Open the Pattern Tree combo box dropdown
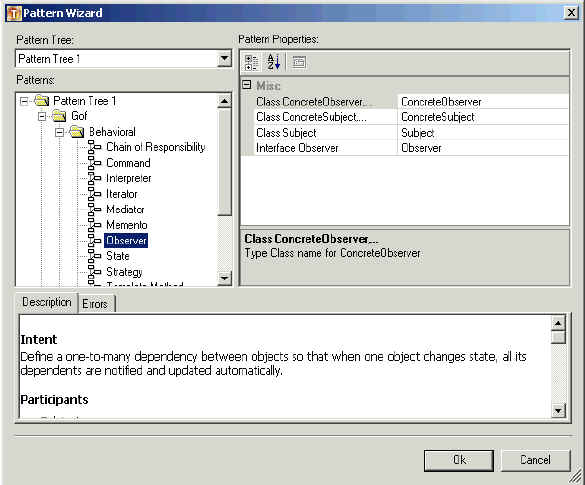This screenshot has width=585, height=485. pos(224,59)
